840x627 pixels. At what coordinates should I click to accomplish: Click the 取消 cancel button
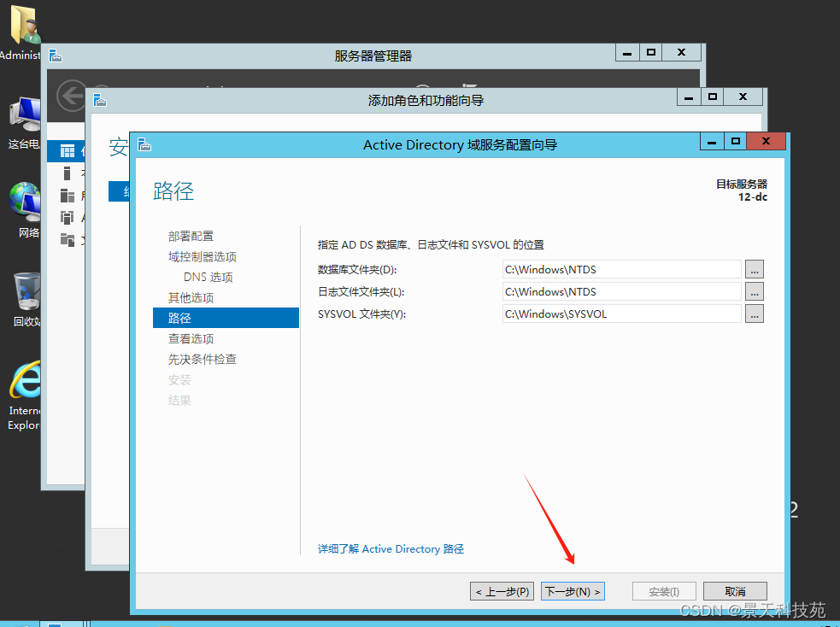(x=735, y=591)
